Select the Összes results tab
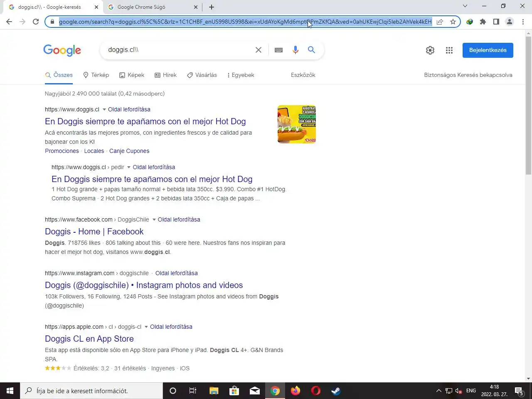The height and width of the screenshot is (399, 532). [59, 75]
